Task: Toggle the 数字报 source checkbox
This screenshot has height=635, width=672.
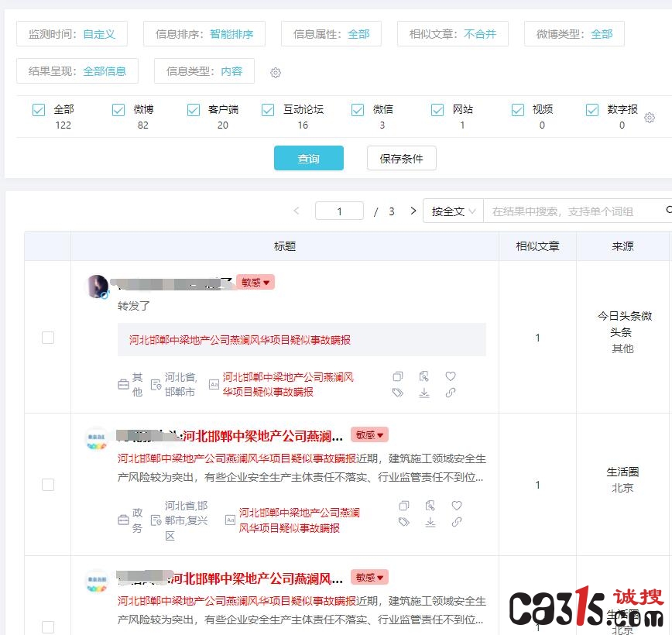Action: (592, 110)
